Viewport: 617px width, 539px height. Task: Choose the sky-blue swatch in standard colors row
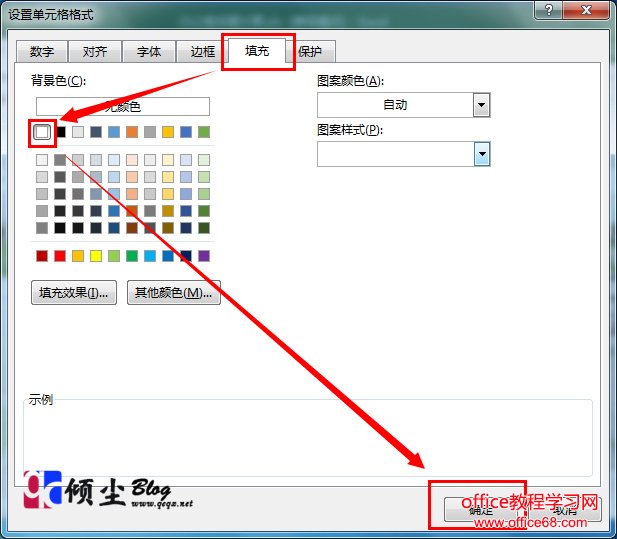150,256
